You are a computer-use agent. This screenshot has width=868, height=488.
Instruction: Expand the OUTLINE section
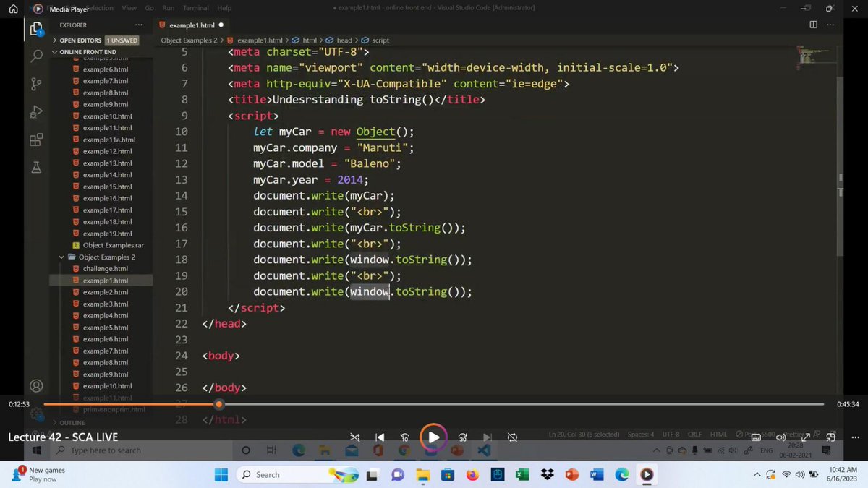pyautogui.click(x=72, y=422)
